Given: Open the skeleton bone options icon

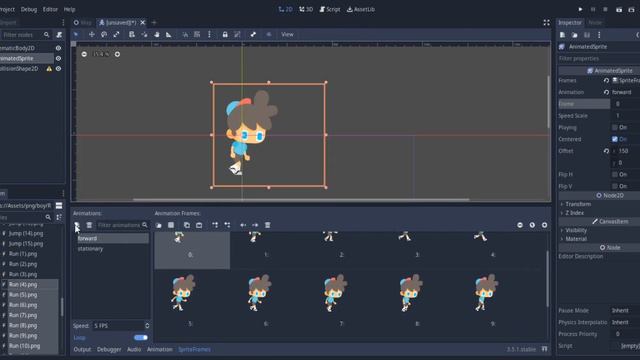Looking at the screenshot, I should (253, 35).
